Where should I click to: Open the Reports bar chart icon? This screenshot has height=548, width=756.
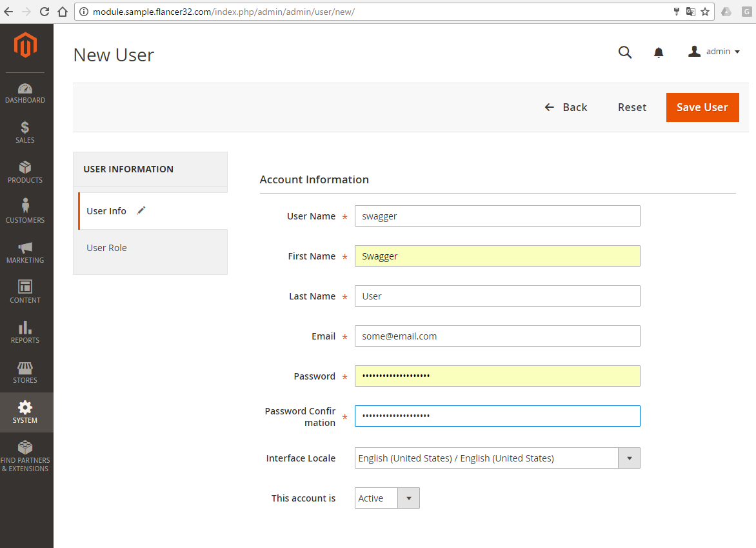click(x=25, y=327)
